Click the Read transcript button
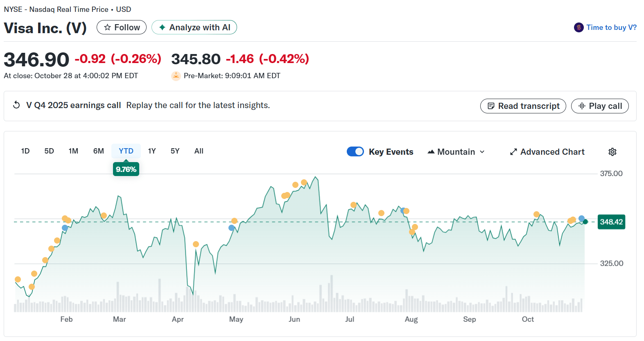Screen dimensions: 644x341 point(523,106)
